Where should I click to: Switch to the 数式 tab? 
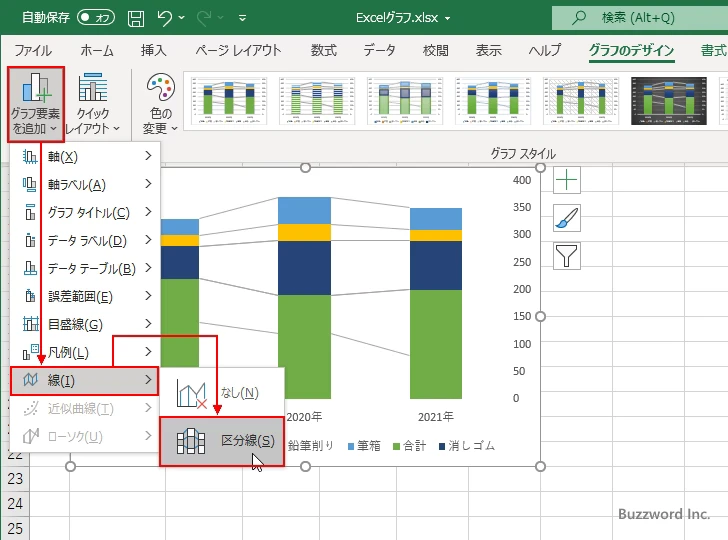pos(324,50)
